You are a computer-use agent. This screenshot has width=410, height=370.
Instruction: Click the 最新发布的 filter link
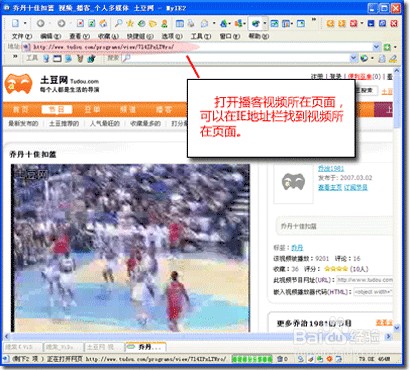pyautogui.click(x=23, y=124)
